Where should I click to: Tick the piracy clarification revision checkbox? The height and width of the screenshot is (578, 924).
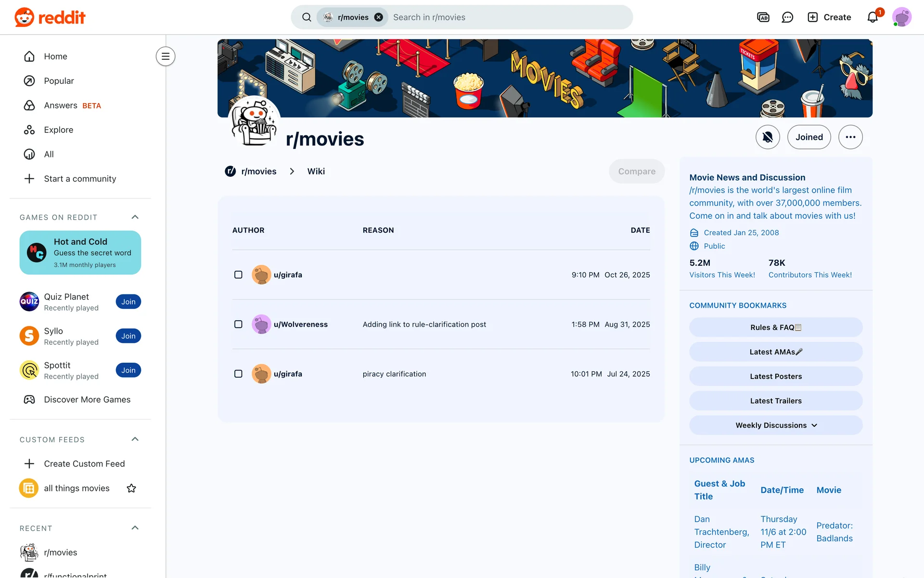pyautogui.click(x=238, y=374)
